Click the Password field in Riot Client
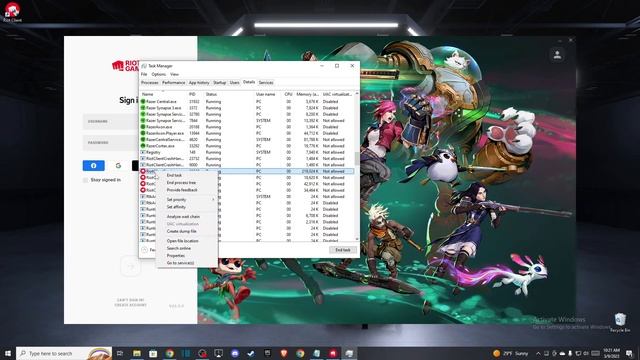This screenshot has width=640, height=360. click(111, 143)
